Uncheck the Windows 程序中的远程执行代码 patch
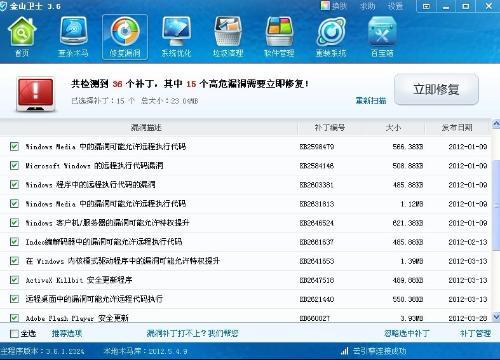This screenshot has height=360, width=500. (14, 184)
